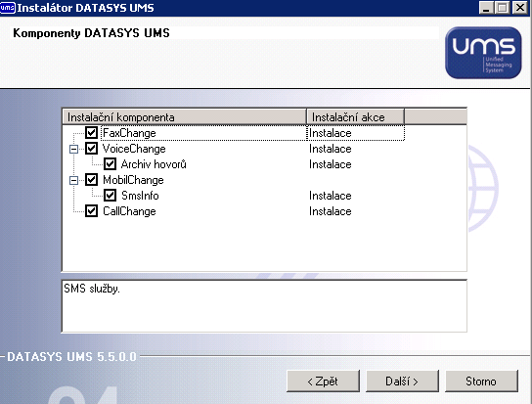Uncheck the SmsInfo checkbox
This screenshot has width=532, height=404.
coord(110,196)
